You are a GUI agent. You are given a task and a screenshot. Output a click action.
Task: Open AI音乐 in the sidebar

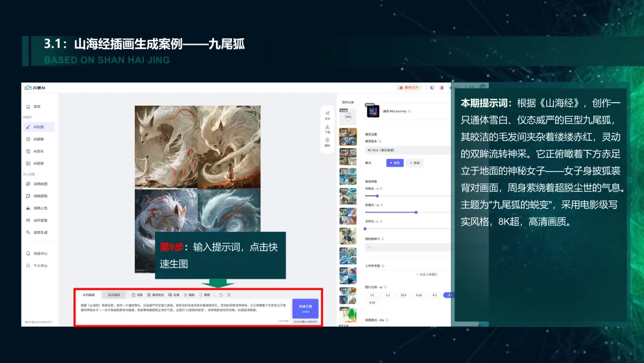[35, 151]
